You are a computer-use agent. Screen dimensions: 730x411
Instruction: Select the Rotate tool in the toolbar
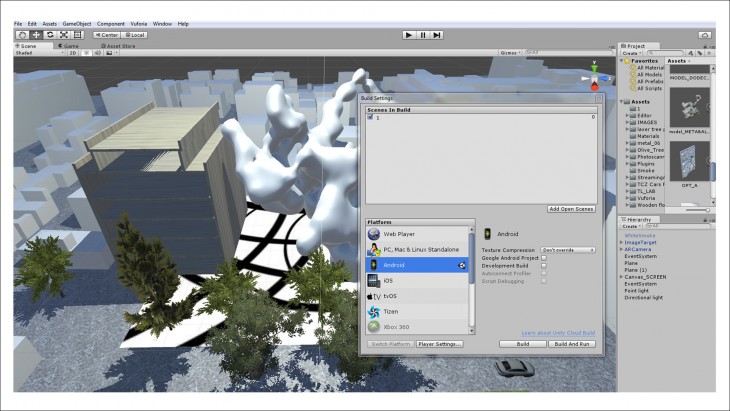click(x=50, y=34)
